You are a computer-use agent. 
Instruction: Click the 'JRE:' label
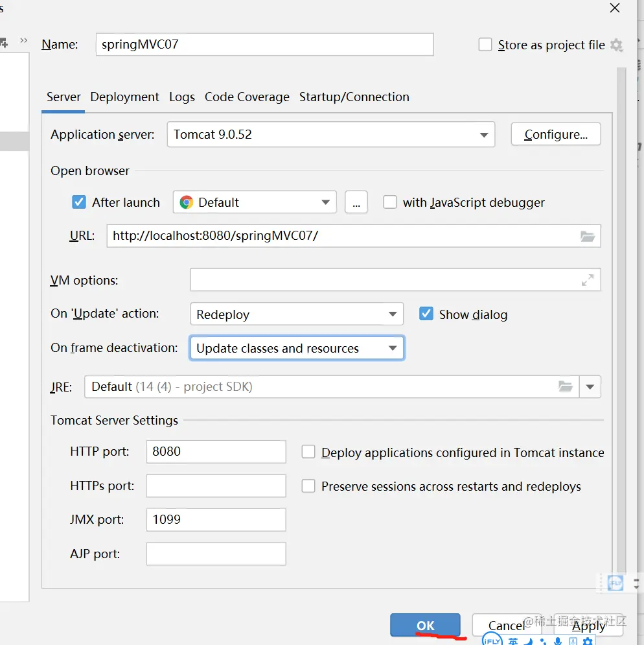pyautogui.click(x=61, y=387)
